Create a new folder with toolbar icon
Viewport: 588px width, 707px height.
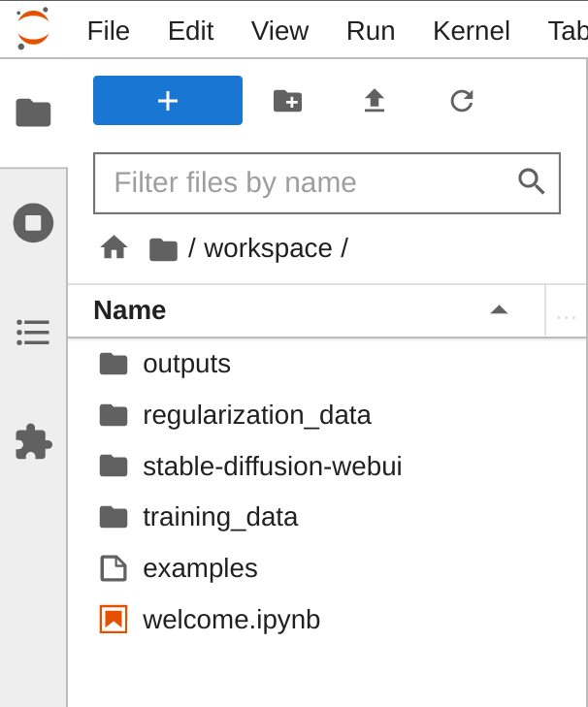click(x=287, y=101)
